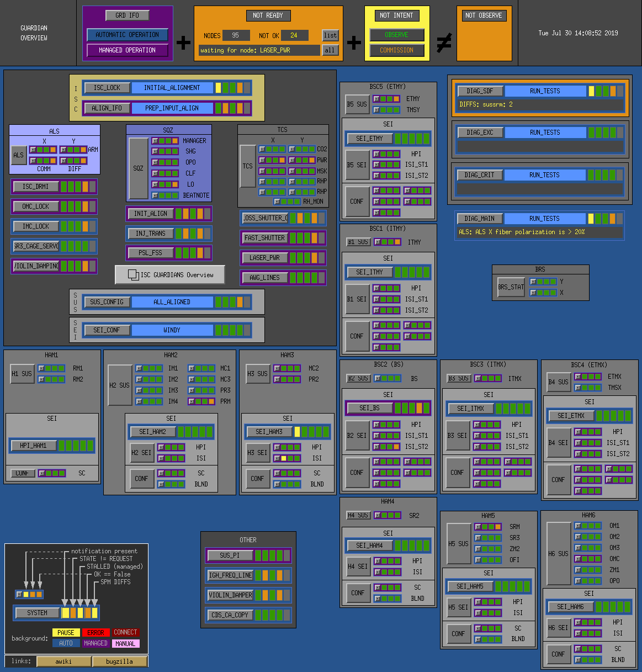The height and width of the screenshot is (672, 642).
Task: Click the small icon beside SHG
Action: point(155,151)
